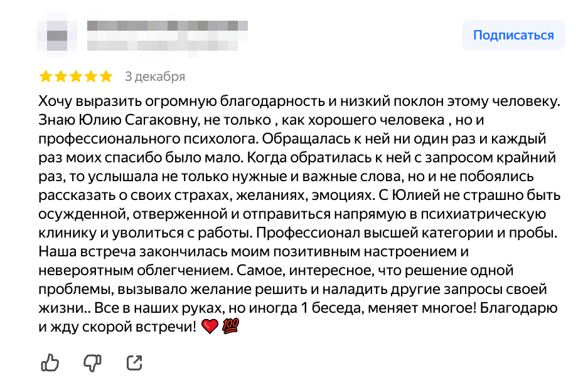Share this review via arrow icon
Viewport: 588px width, 388px height.
pos(134,362)
